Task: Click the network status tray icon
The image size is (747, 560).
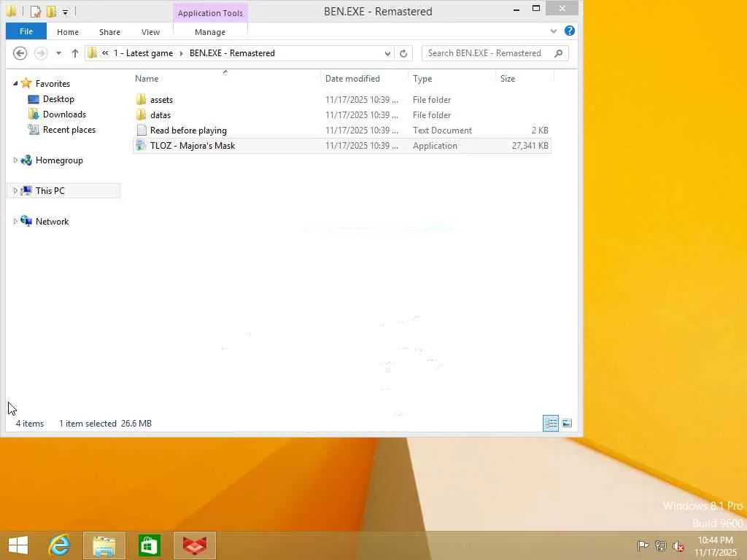Action: point(660,545)
